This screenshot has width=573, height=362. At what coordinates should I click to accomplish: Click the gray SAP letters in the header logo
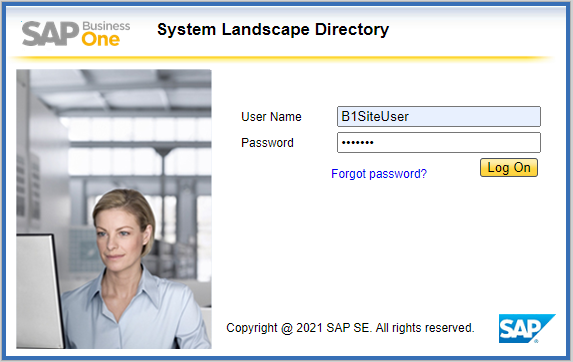pos(50,34)
